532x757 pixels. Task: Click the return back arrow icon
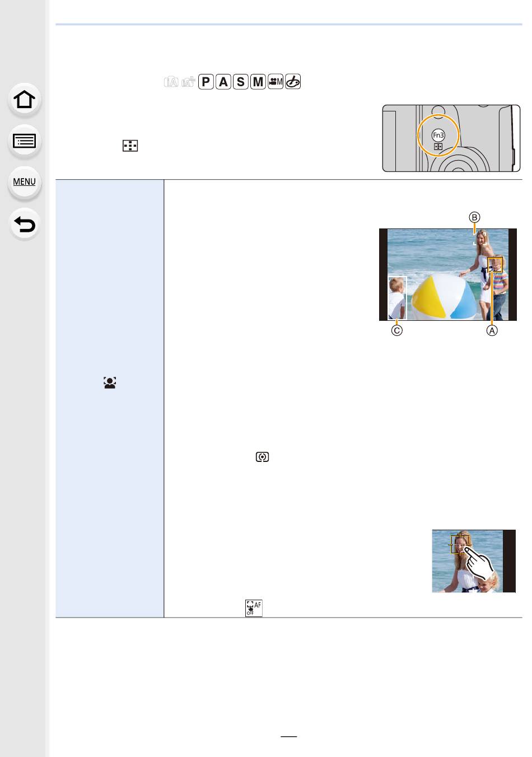[24, 224]
